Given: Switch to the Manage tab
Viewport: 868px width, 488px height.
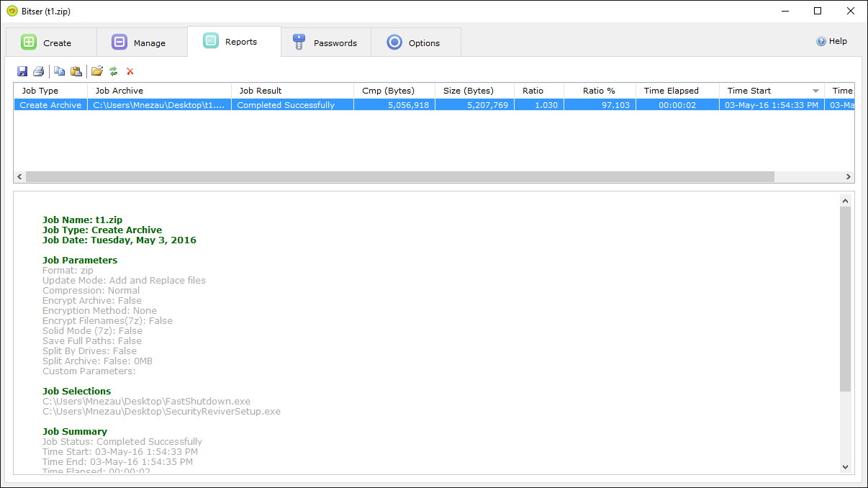Looking at the screenshot, I should coord(141,42).
